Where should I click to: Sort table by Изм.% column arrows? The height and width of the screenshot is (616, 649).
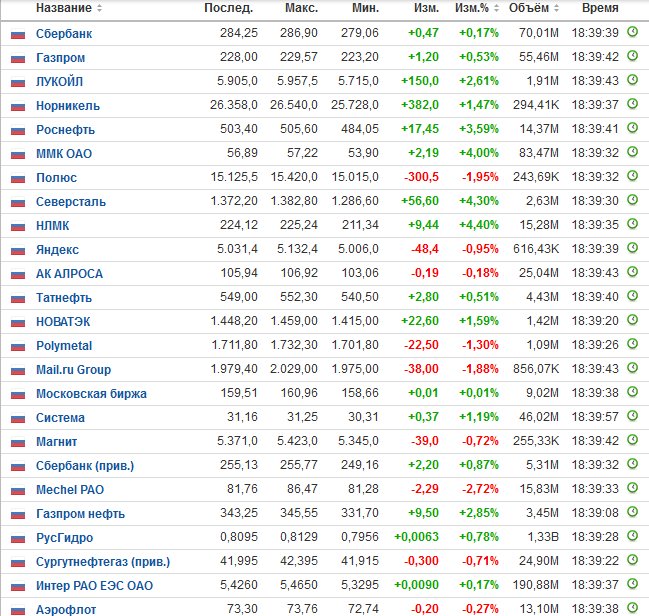[496, 8]
